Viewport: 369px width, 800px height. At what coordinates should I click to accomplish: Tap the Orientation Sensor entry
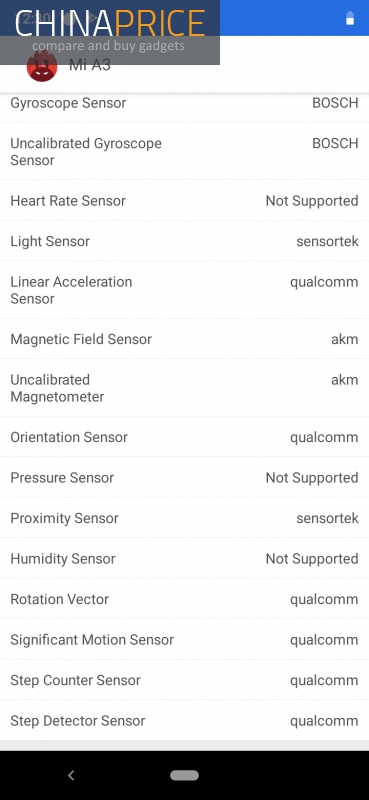pyautogui.click(x=184, y=437)
